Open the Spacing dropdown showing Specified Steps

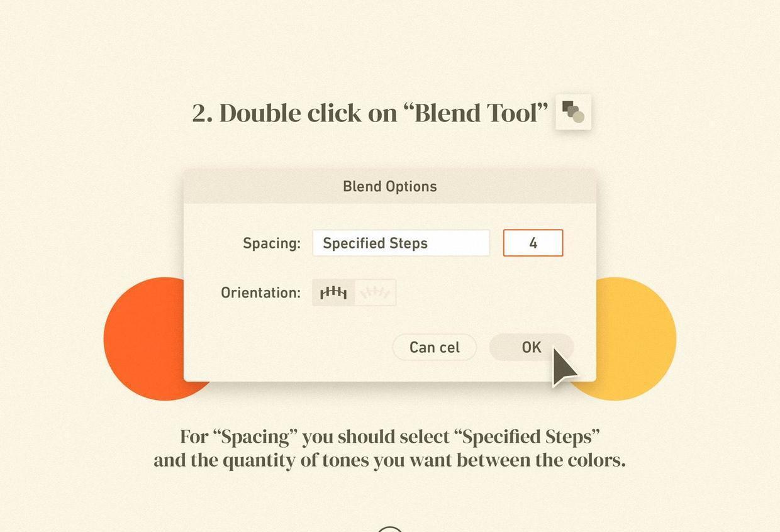point(401,243)
